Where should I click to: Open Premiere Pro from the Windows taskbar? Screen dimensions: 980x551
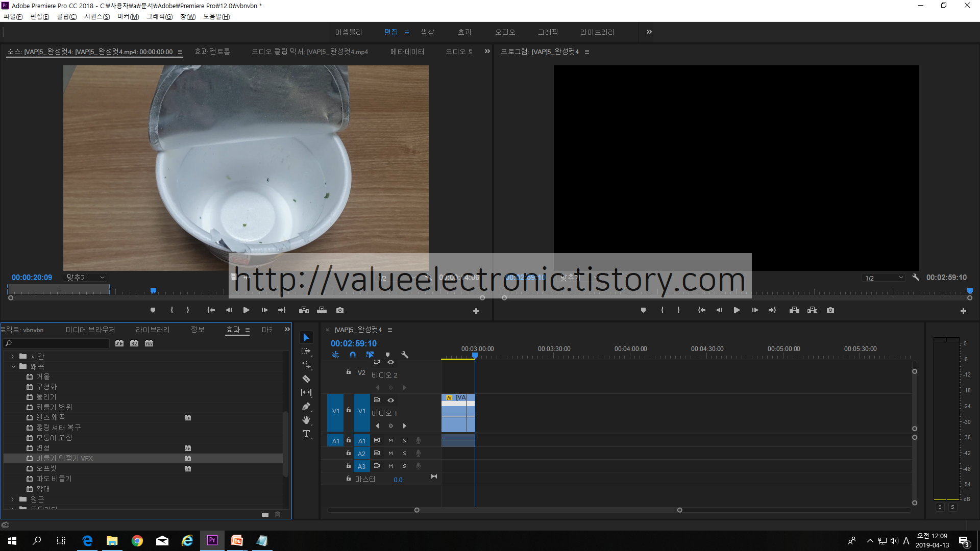pyautogui.click(x=212, y=540)
